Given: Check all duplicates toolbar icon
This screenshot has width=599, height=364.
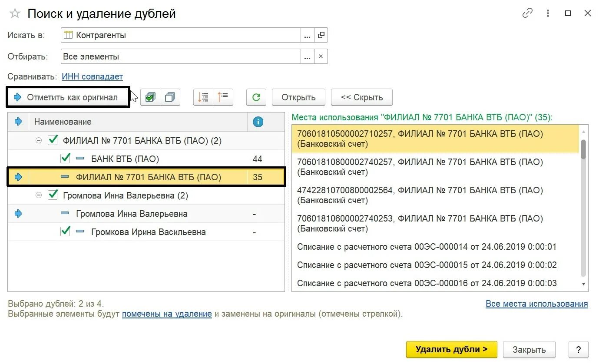Looking at the screenshot, I should tap(150, 97).
